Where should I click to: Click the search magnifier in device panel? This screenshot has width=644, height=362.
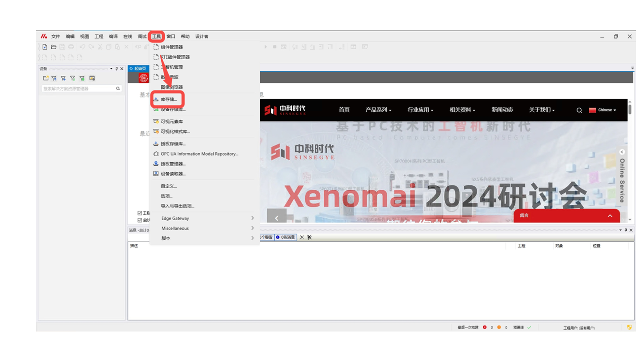click(118, 88)
